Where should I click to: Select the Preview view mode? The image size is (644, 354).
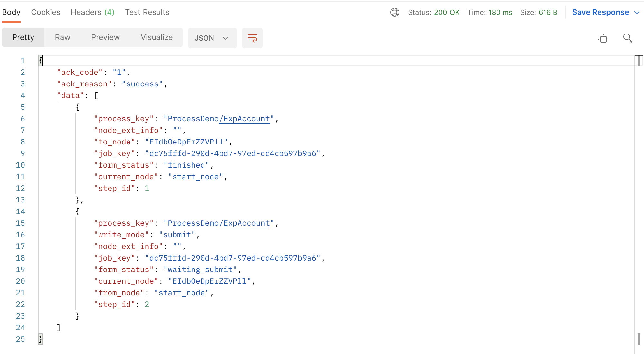tap(105, 37)
